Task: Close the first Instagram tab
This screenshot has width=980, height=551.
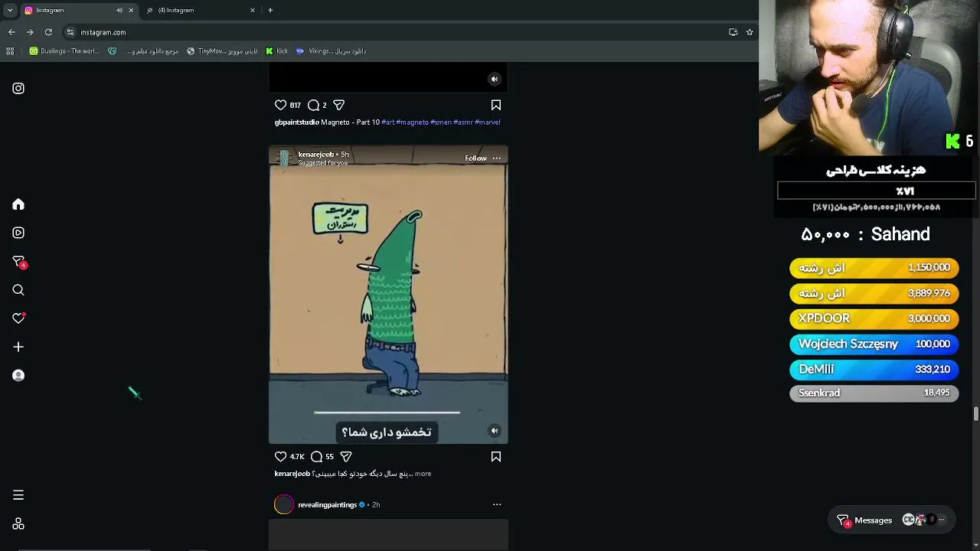Action: (x=131, y=10)
